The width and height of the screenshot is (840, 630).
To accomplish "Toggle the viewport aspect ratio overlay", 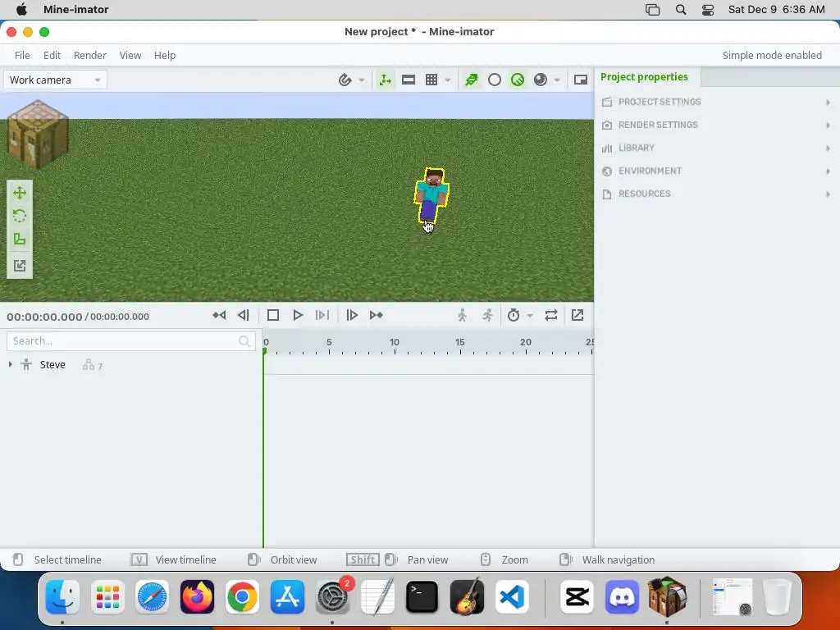I will pos(409,80).
